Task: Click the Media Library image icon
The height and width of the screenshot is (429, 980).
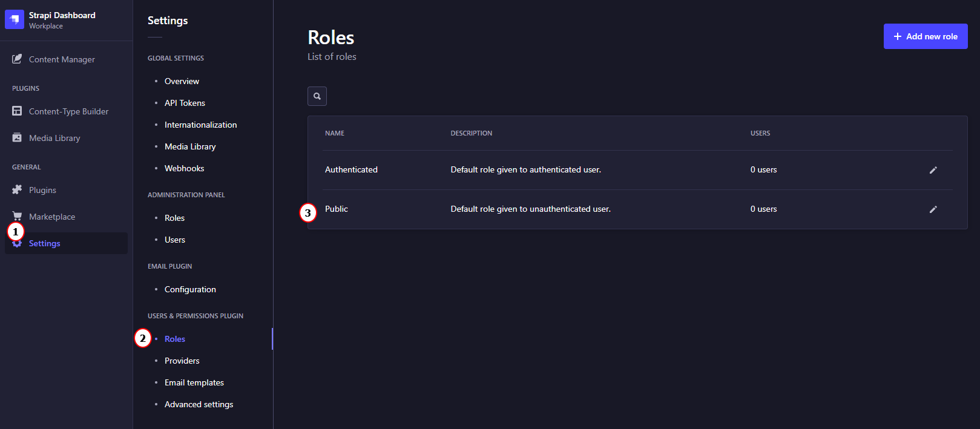Action: pos(17,137)
